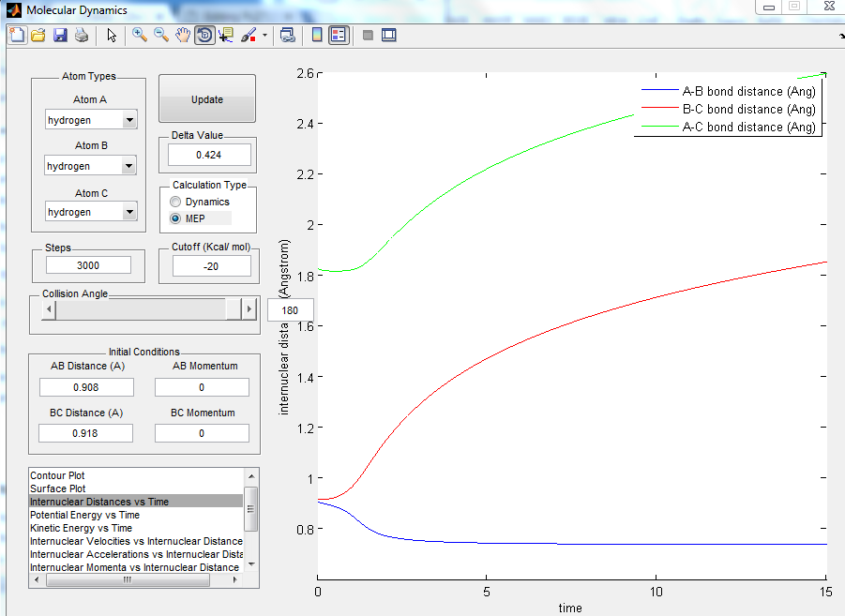Select the Zoom In magnifier tool
The height and width of the screenshot is (616, 845).
[140, 36]
